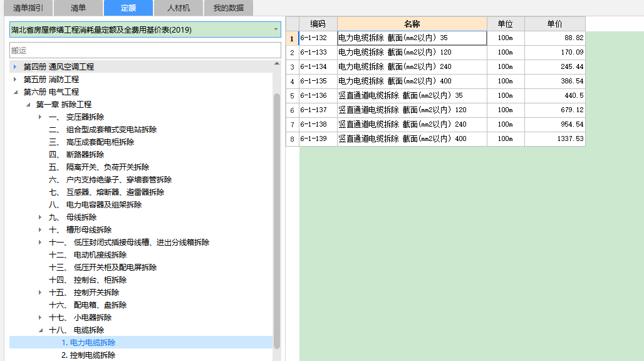Click code cell 6-1-139
644x361 pixels.
(318, 139)
